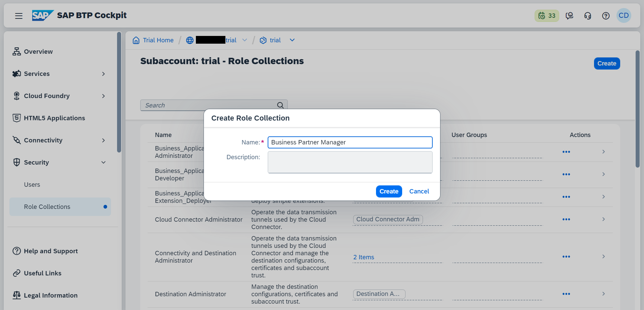Open the CD user profile avatar
Viewport: 644px width, 310px height.
click(x=624, y=15)
